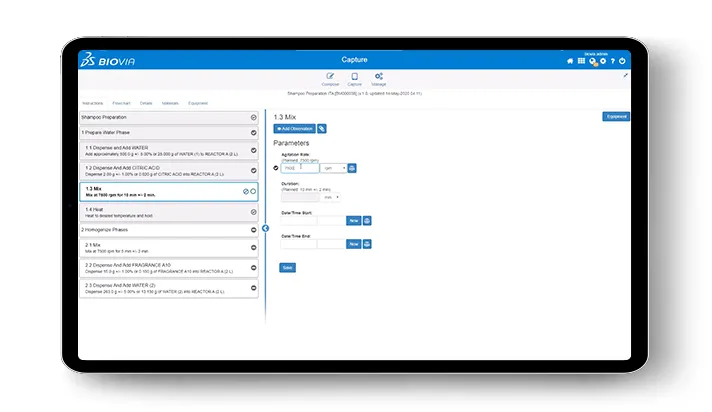Click the blue Equipment button
The height and width of the screenshot is (412, 712).
[616, 117]
